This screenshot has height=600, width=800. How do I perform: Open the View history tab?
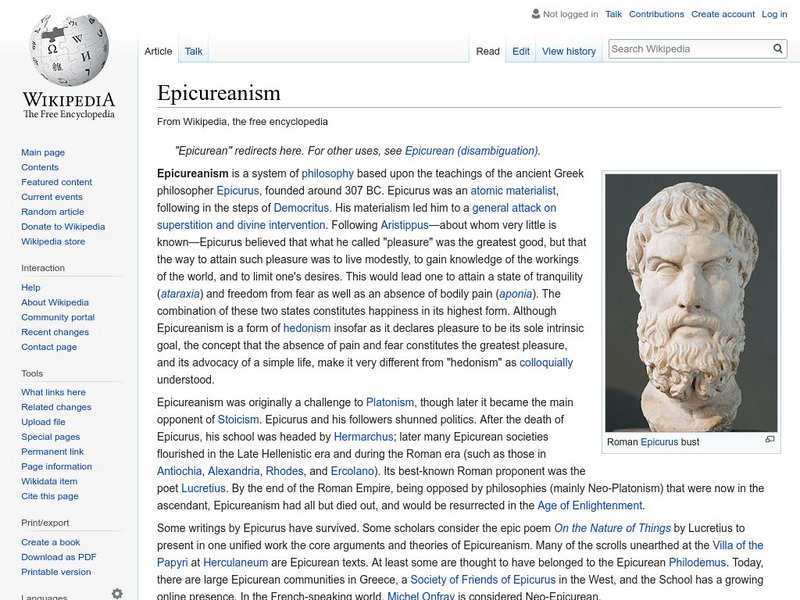(569, 51)
